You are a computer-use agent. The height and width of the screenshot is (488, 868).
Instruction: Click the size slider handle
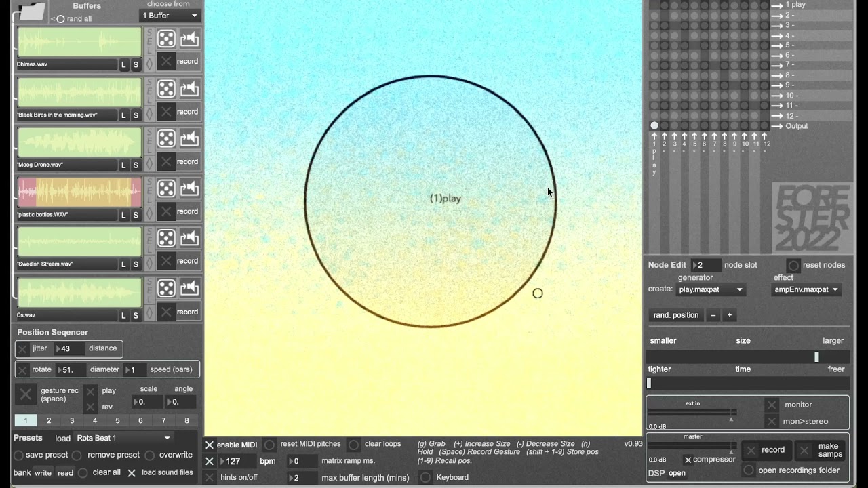pos(816,357)
